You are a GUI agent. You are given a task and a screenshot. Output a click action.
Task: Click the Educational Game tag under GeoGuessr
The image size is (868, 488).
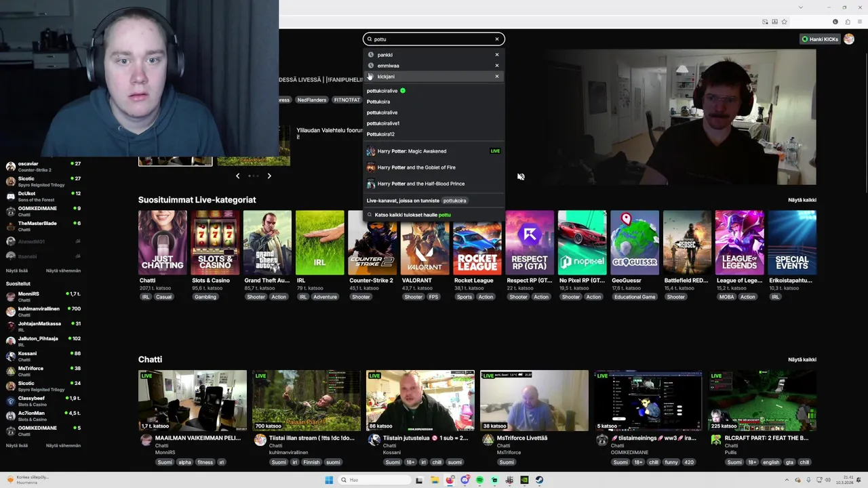click(x=635, y=297)
